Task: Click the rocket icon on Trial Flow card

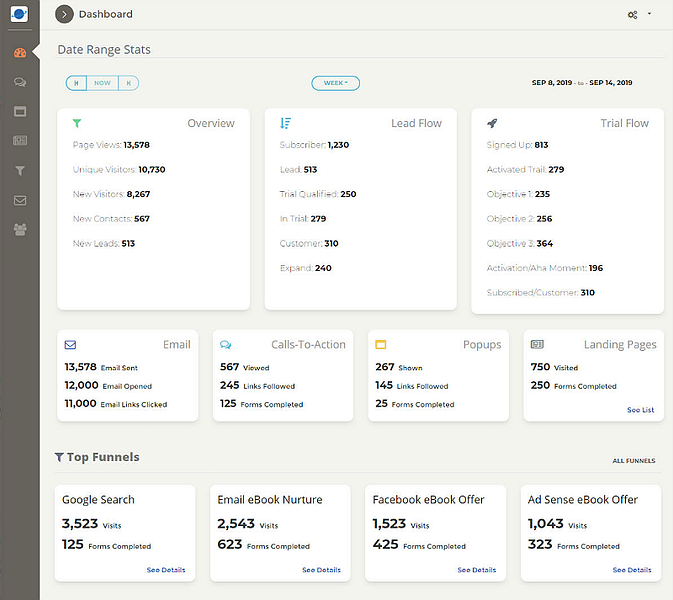Action: click(x=492, y=123)
